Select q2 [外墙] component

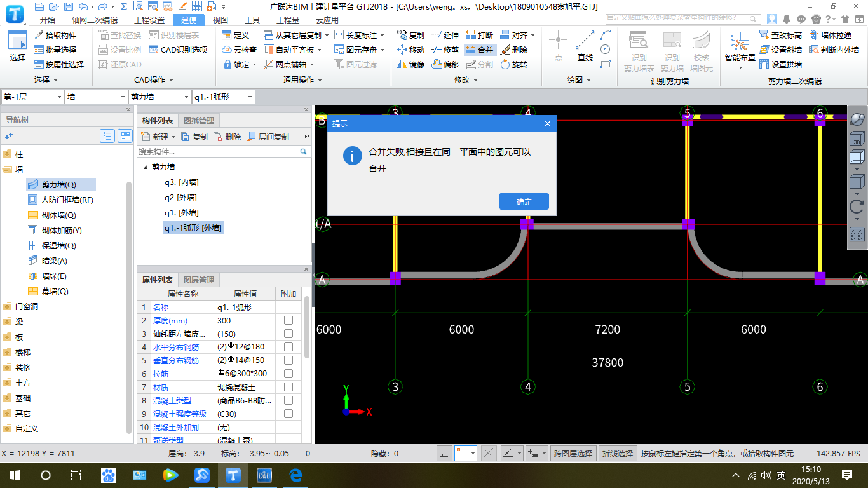click(180, 198)
